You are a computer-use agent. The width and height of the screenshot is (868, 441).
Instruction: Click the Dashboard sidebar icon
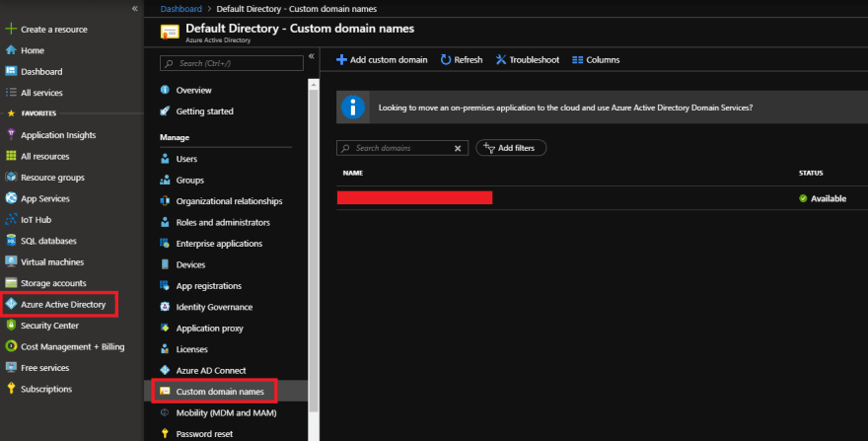tap(11, 71)
